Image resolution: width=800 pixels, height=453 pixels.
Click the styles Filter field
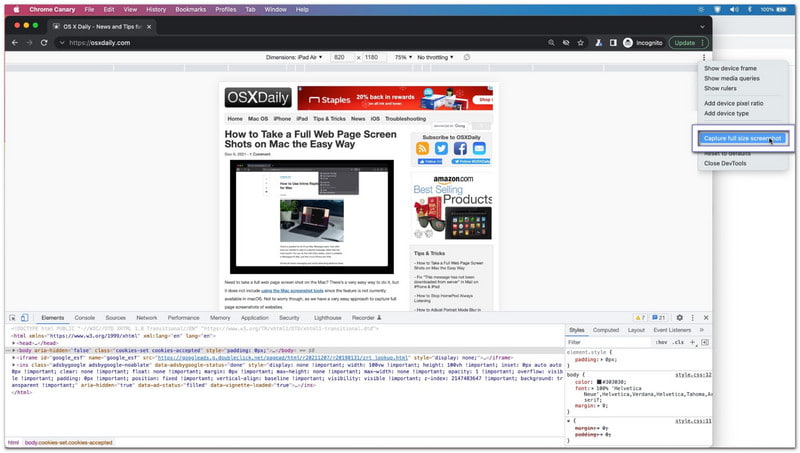(x=607, y=342)
